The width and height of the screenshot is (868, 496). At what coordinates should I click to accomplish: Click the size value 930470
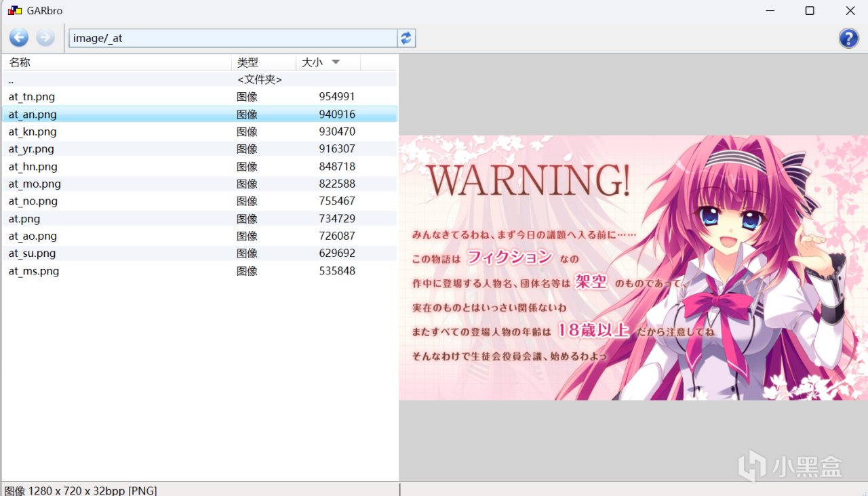click(337, 131)
